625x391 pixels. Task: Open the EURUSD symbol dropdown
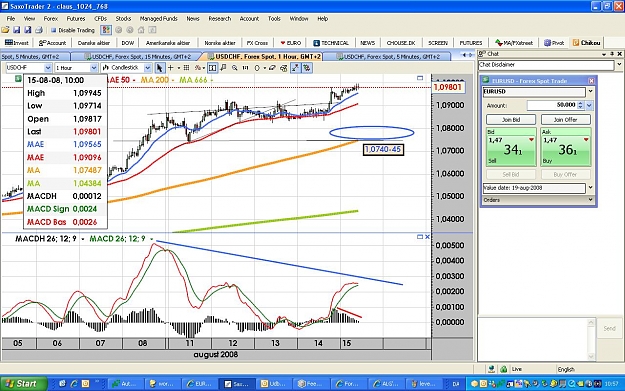590,92
